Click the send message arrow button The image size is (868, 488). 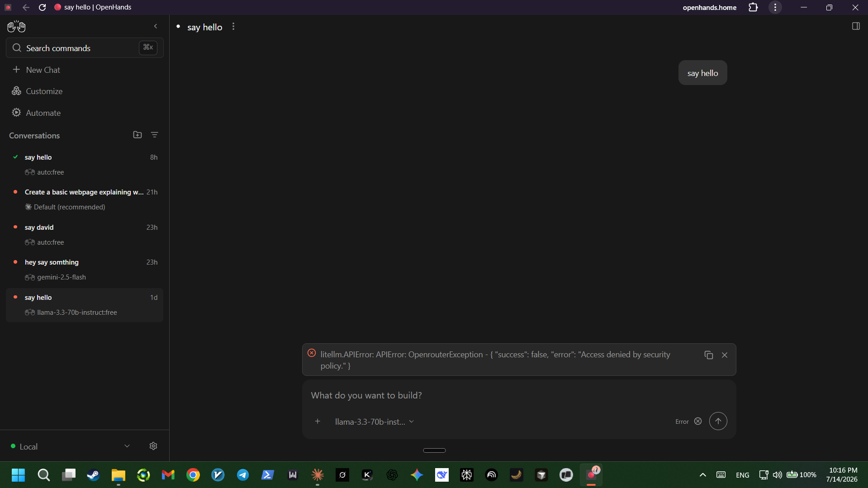pos(718,421)
